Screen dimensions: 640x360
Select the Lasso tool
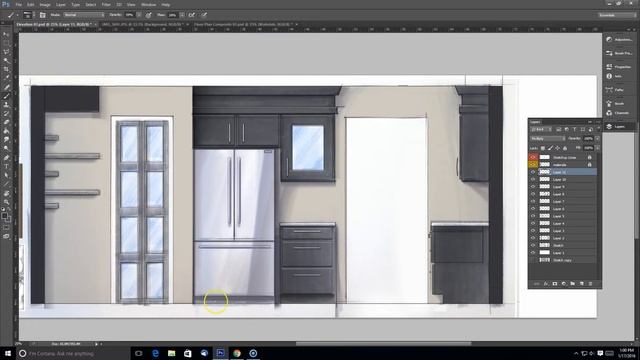(x=6, y=52)
